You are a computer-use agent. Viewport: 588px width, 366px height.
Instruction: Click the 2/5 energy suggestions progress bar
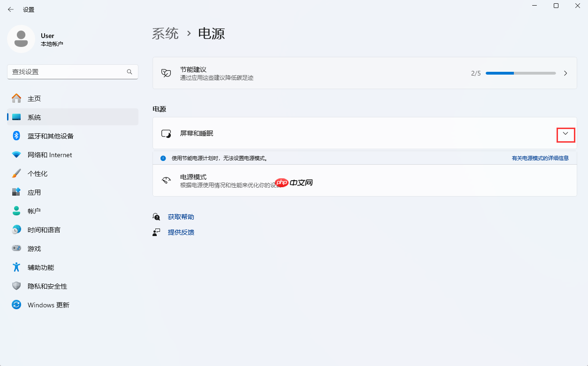coord(520,73)
